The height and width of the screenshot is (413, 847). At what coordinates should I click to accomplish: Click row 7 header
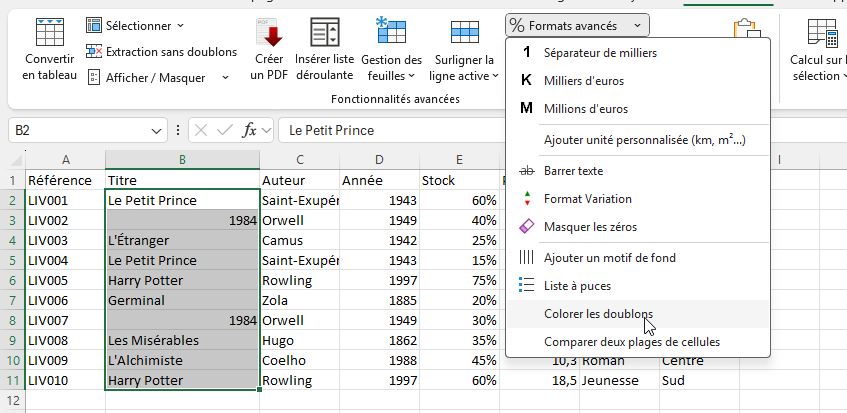pyautogui.click(x=12, y=301)
